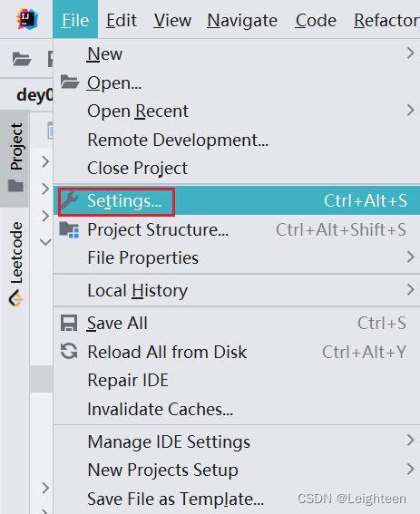Image resolution: width=420 pixels, height=514 pixels.
Task: Click the Project Structure folder icon
Action: coord(69,229)
